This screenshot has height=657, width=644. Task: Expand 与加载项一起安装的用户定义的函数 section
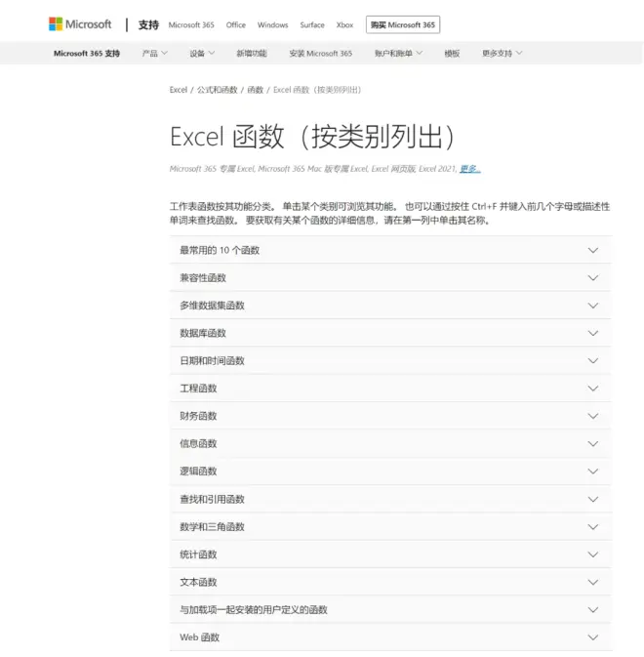coord(390,609)
